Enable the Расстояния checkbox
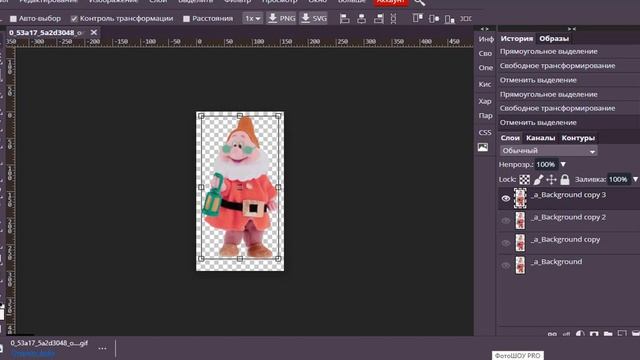This screenshot has height=360, width=640. pos(187,18)
